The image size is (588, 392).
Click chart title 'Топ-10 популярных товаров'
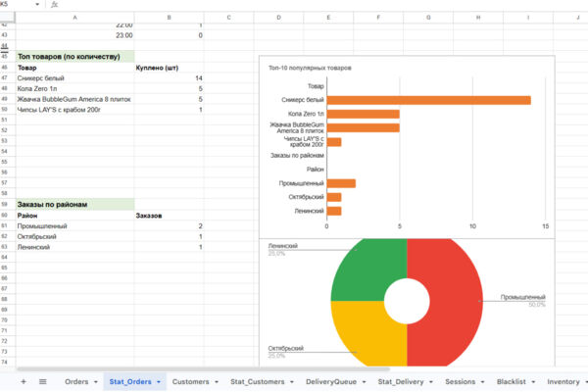coord(310,68)
